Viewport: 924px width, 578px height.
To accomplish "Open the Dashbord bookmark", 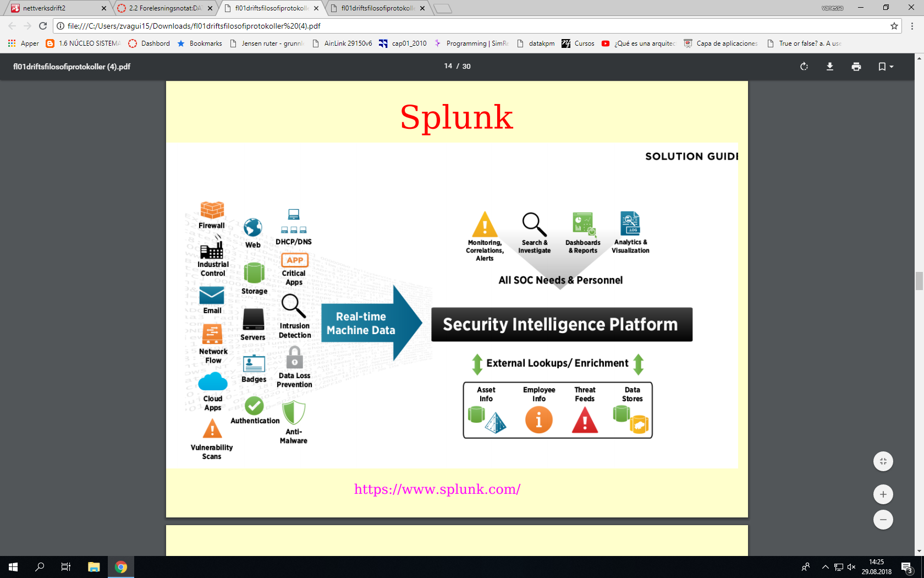I will (149, 43).
